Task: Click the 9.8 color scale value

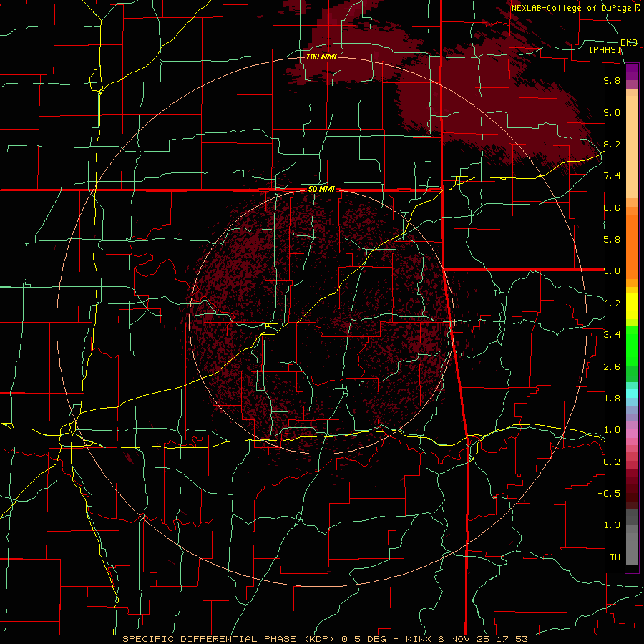Action: pyautogui.click(x=612, y=80)
